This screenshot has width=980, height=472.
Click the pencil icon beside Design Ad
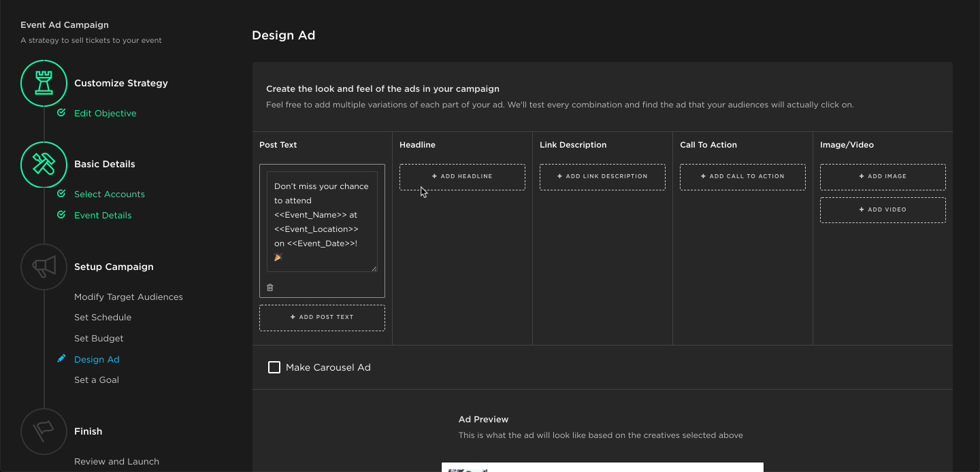(x=61, y=358)
